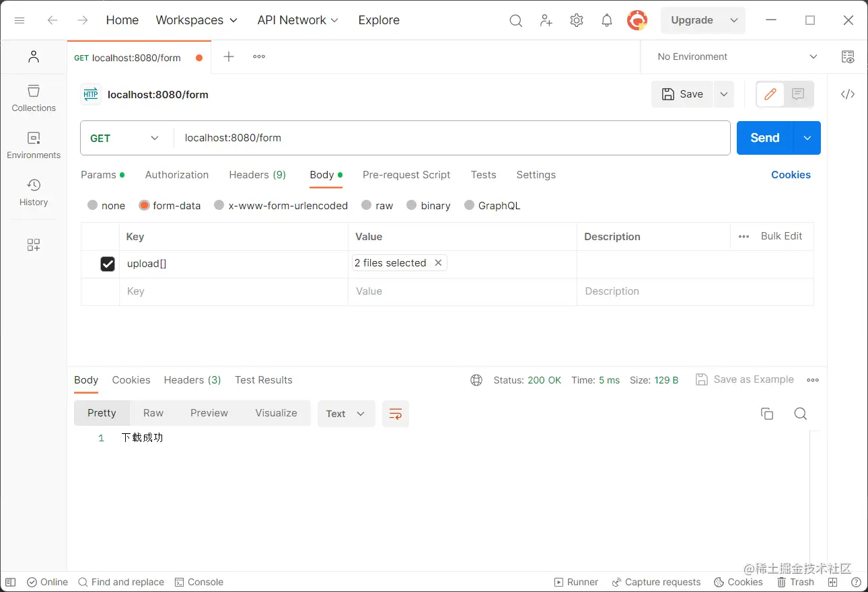Click the request URL field

pos(452,138)
